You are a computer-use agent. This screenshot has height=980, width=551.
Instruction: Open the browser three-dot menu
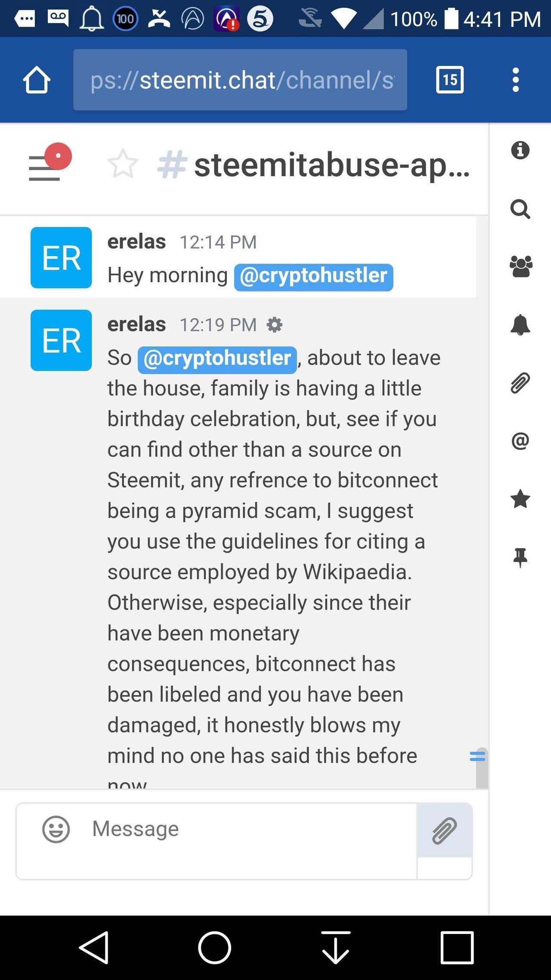[515, 80]
